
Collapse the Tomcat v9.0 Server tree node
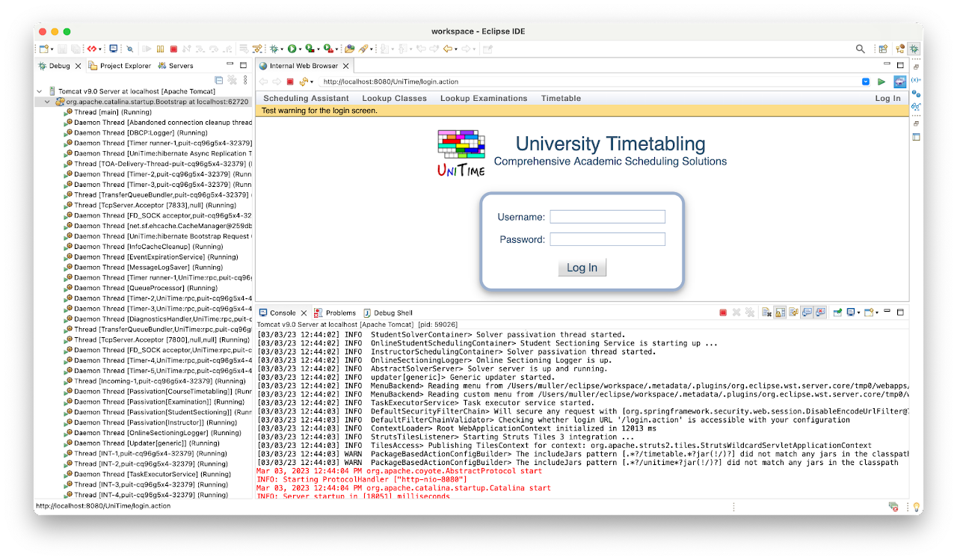tap(39, 91)
